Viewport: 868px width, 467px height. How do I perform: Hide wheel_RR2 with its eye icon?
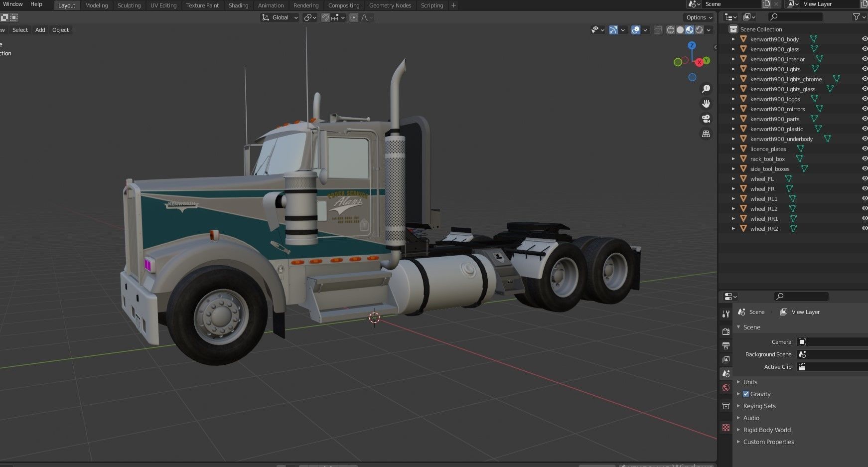865,228
